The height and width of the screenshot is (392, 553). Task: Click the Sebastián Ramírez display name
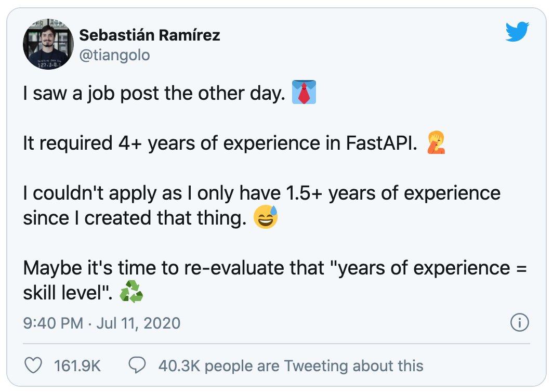tap(150, 35)
